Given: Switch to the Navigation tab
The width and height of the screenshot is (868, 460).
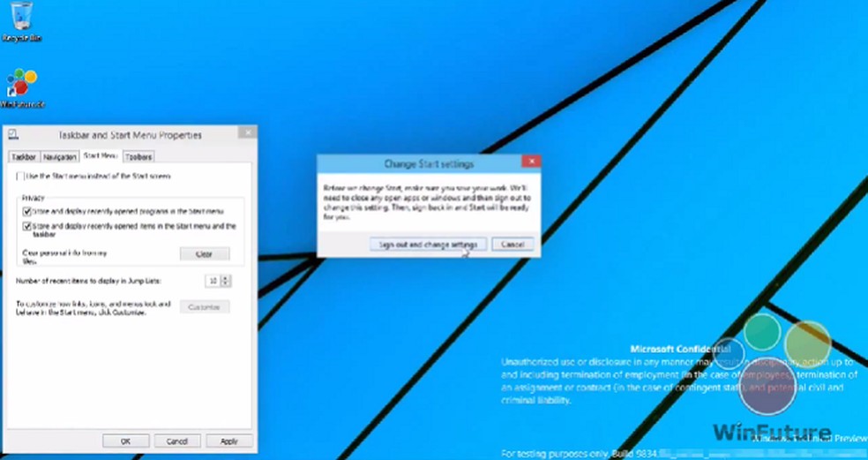Looking at the screenshot, I should tap(59, 157).
